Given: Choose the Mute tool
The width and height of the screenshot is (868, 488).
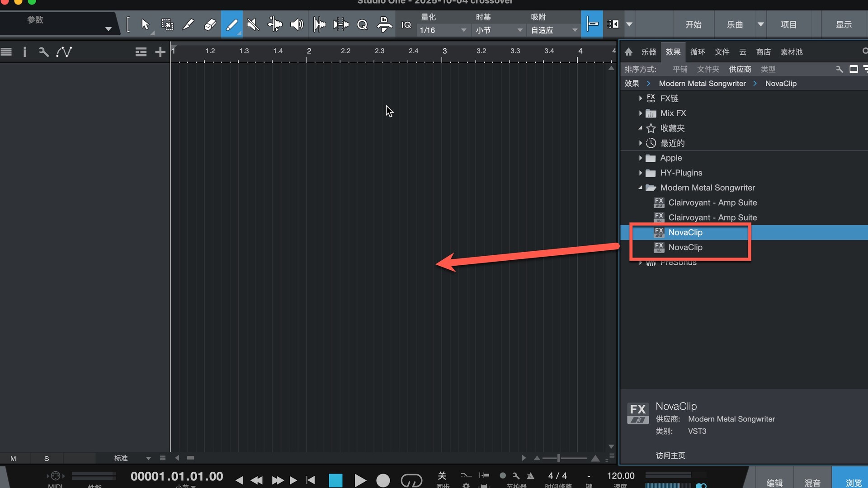Looking at the screenshot, I should [x=253, y=24].
